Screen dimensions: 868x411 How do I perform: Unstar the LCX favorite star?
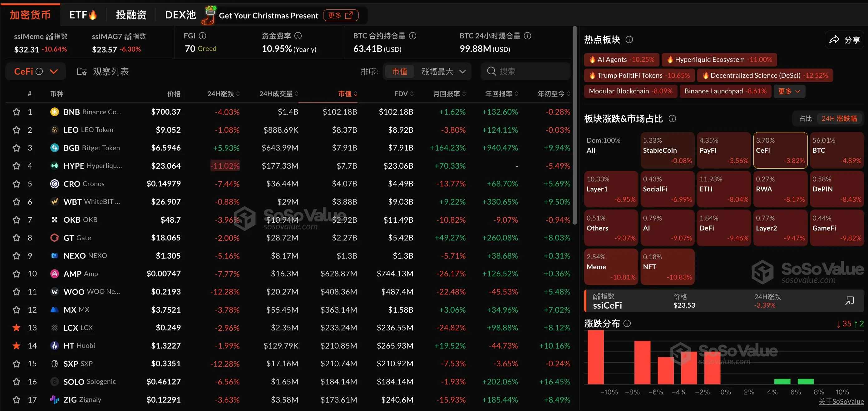(16, 328)
